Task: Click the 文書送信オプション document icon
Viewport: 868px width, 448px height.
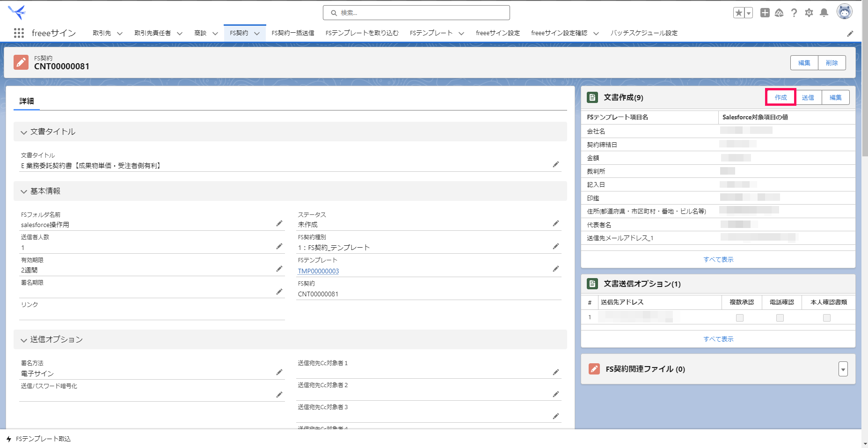Action: pos(592,284)
